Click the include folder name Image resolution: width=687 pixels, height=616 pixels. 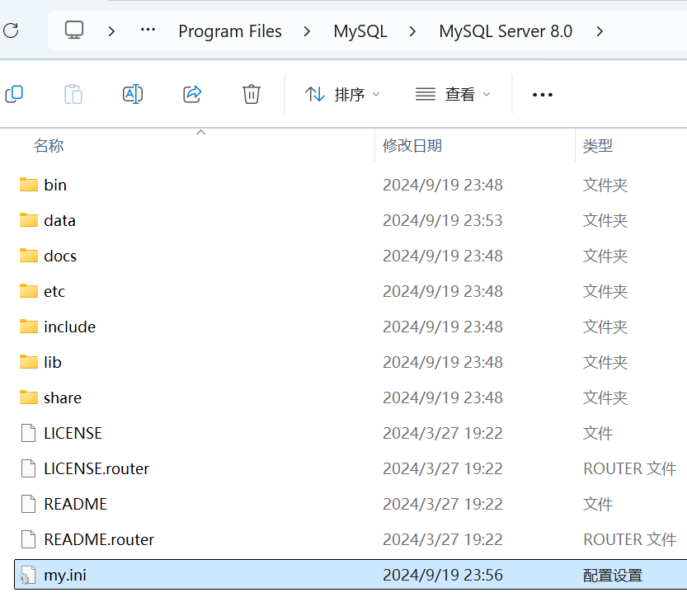(69, 327)
